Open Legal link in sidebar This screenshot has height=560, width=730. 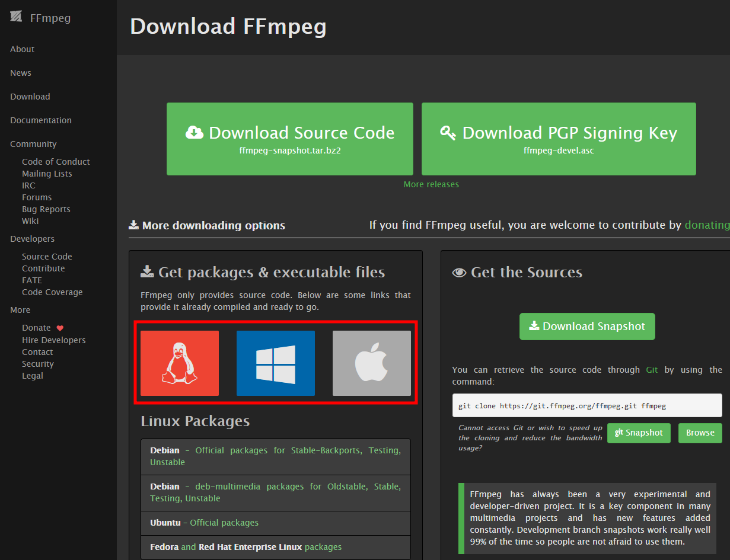(x=33, y=376)
